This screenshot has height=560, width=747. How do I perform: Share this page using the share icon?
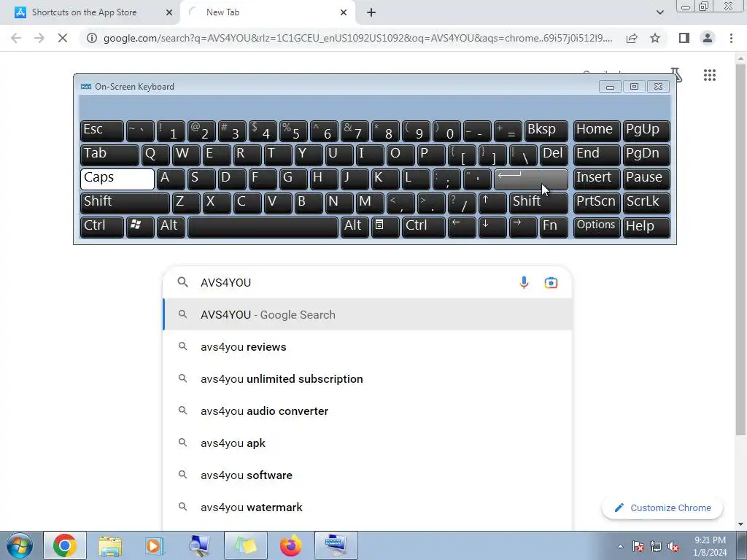coord(632,38)
